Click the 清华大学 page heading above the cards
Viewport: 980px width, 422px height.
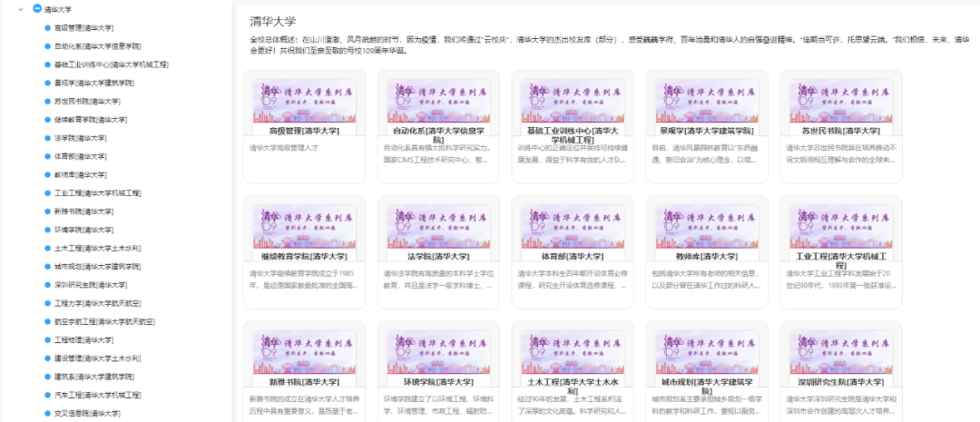(272, 21)
